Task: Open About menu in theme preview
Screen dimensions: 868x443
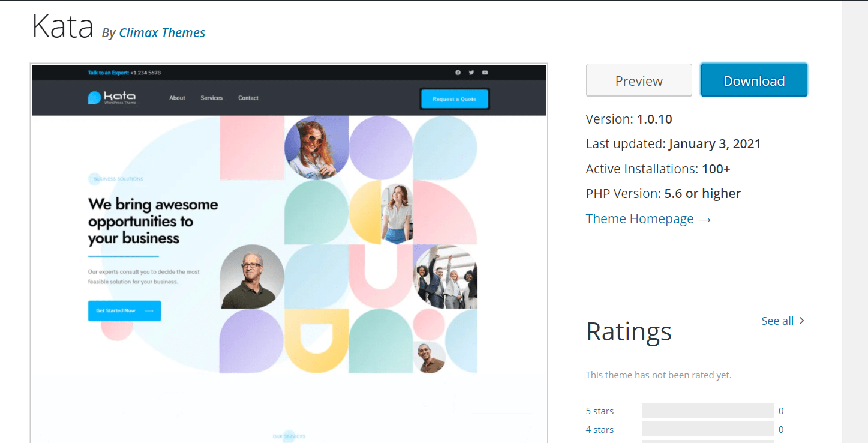Action: click(177, 98)
